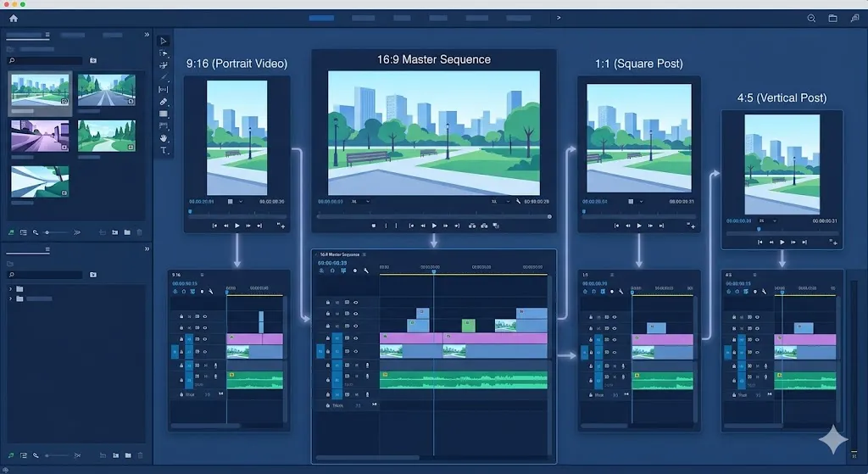Open the workspace folder icon in top bar
This screenshot has width=868, height=474.
pyautogui.click(x=832, y=19)
